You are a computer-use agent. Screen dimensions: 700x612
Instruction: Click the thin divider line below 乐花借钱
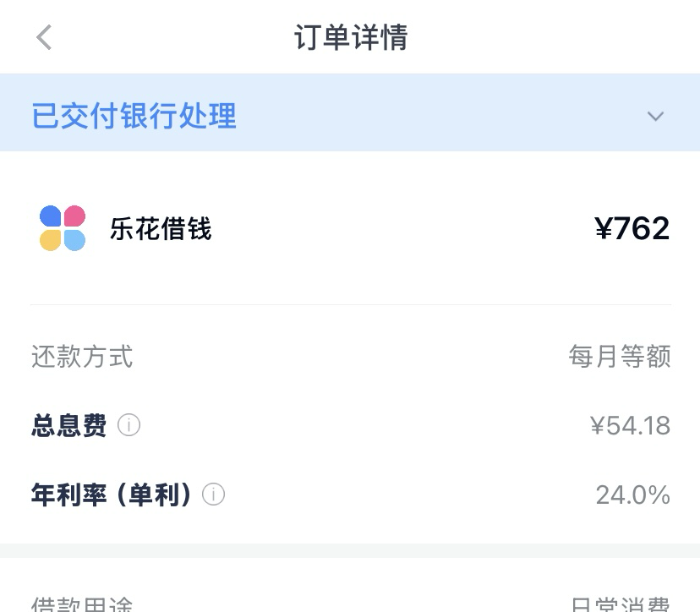(x=350, y=304)
